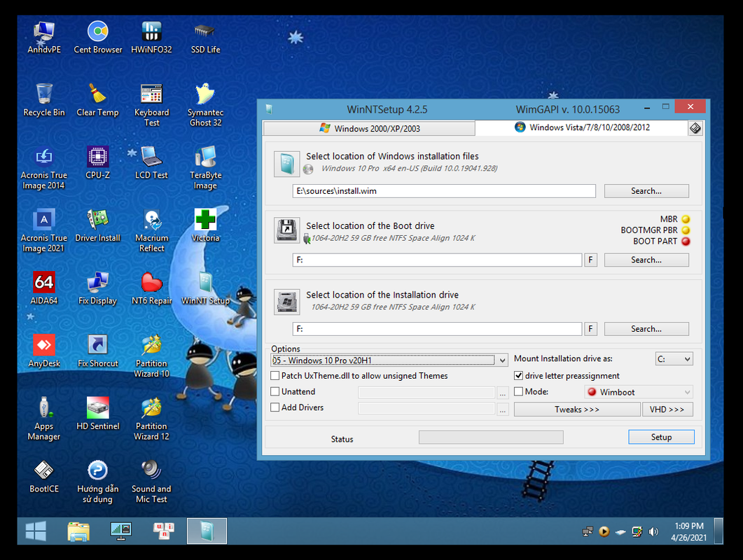743x560 pixels.
Task: Open Mount Installation drive letter dropdown
Action: (x=674, y=359)
